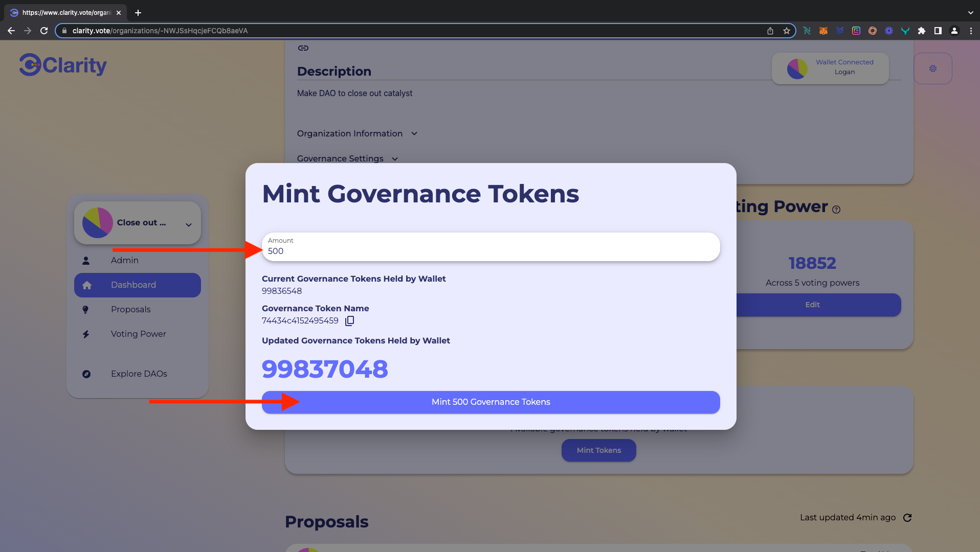
Task: Refresh proposals with the reload icon
Action: pos(907,518)
